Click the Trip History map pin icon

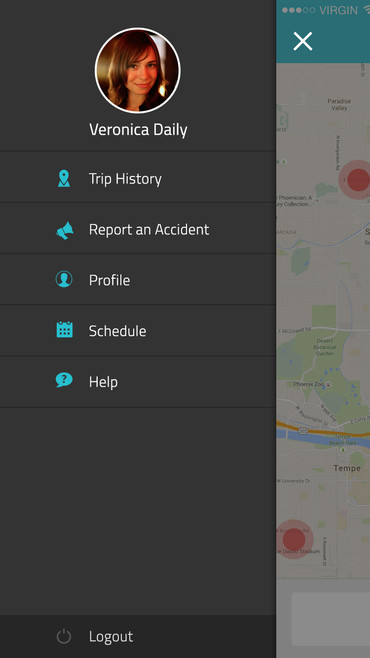pos(64,178)
